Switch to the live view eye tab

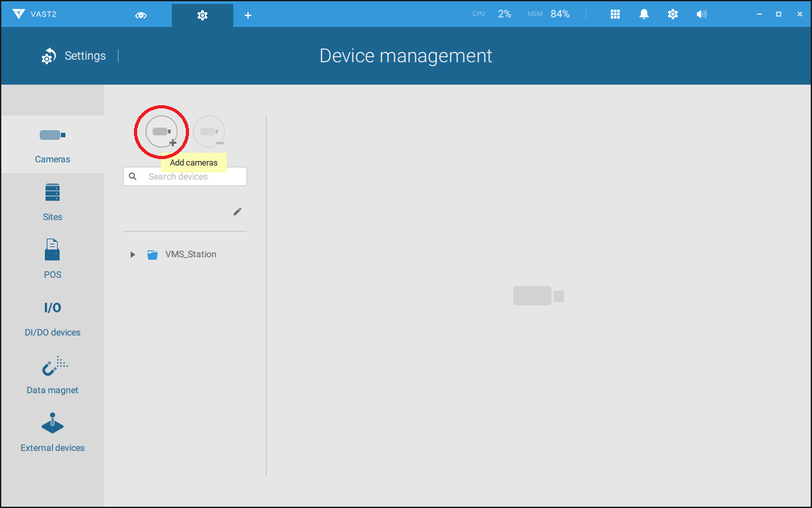point(141,15)
